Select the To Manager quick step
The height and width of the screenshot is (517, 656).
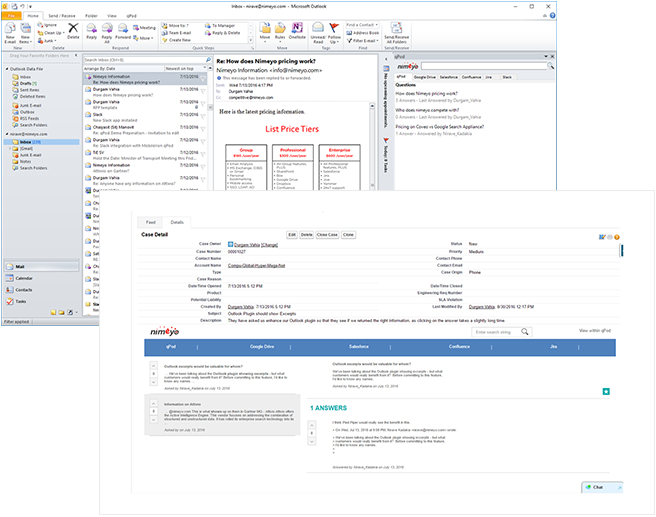point(220,26)
